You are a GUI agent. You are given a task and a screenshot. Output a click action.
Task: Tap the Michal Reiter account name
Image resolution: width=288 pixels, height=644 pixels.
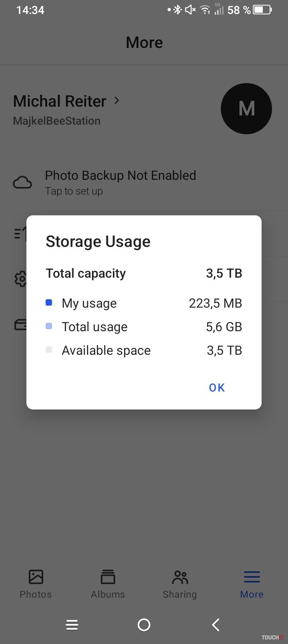(x=60, y=101)
